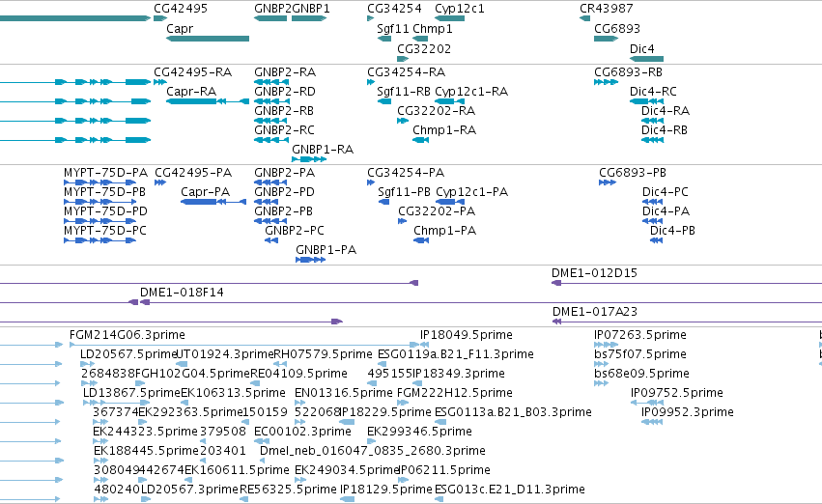Viewport: 822px width, 504px height.
Task: Select the Dic4-RA transcript
Action: coord(653,121)
